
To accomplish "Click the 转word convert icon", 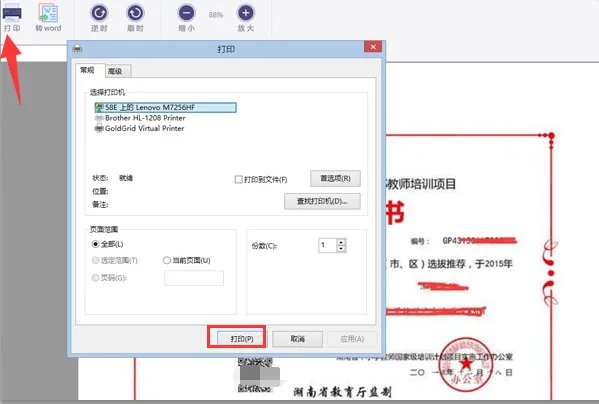I will pos(48,13).
